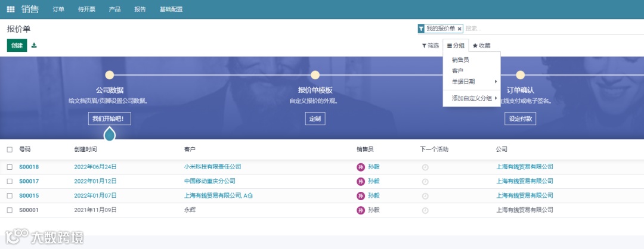Click the 定制 button
The height and width of the screenshot is (249, 644).
(315, 119)
